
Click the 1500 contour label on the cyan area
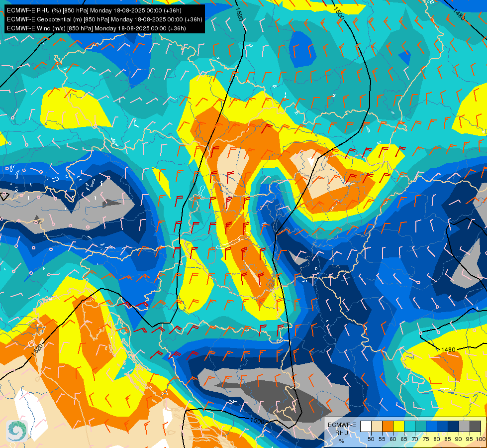pos(339,13)
